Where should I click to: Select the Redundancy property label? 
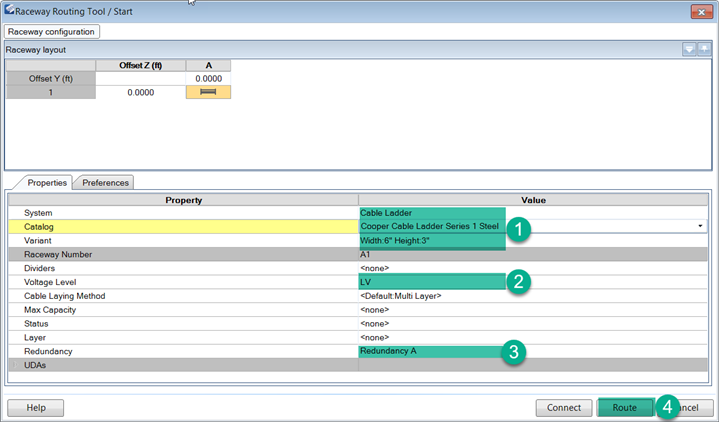coord(48,351)
